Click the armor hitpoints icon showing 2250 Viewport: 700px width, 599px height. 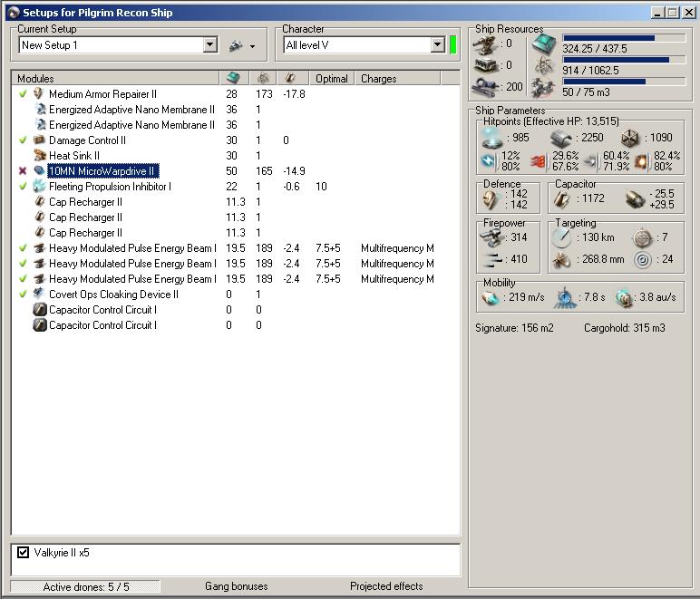coord(561,139)
